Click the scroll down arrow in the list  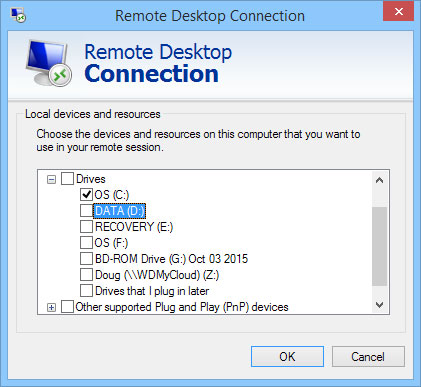(379, 305)
